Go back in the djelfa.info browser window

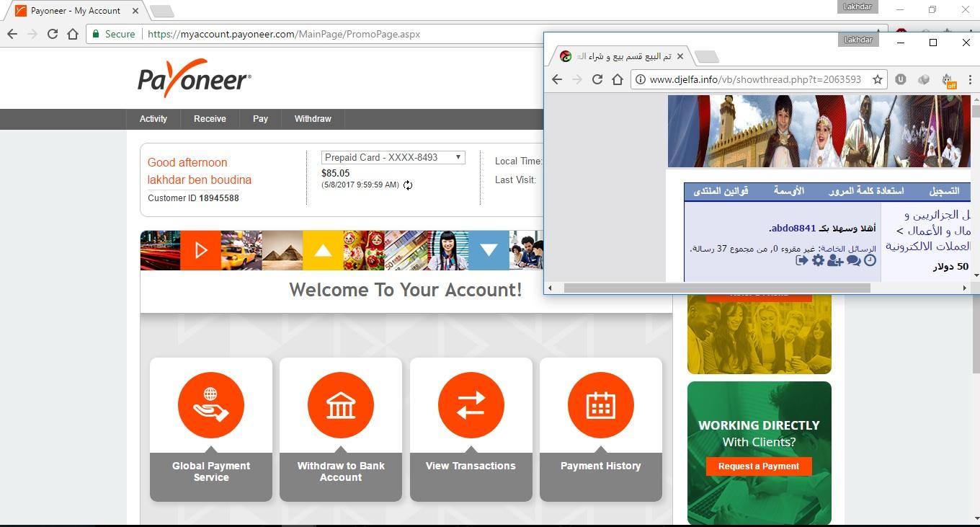[557, 79]
